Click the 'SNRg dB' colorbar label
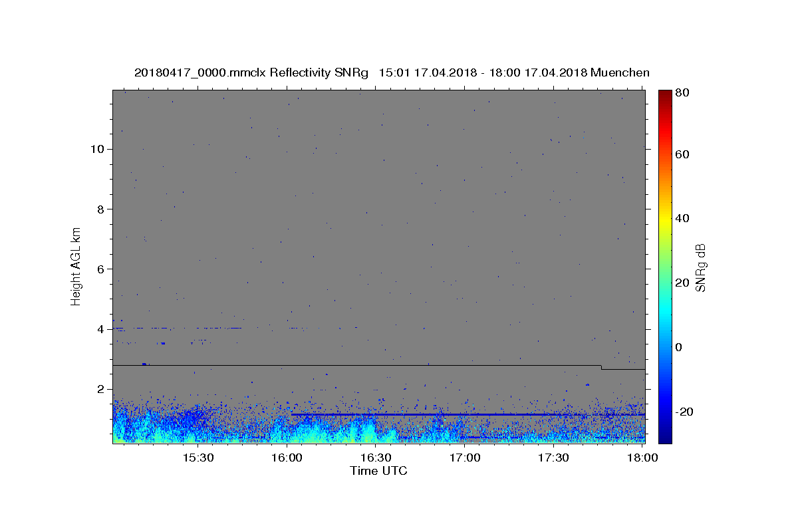The height and width of the screenshot is (532, 798). point(700,267)
